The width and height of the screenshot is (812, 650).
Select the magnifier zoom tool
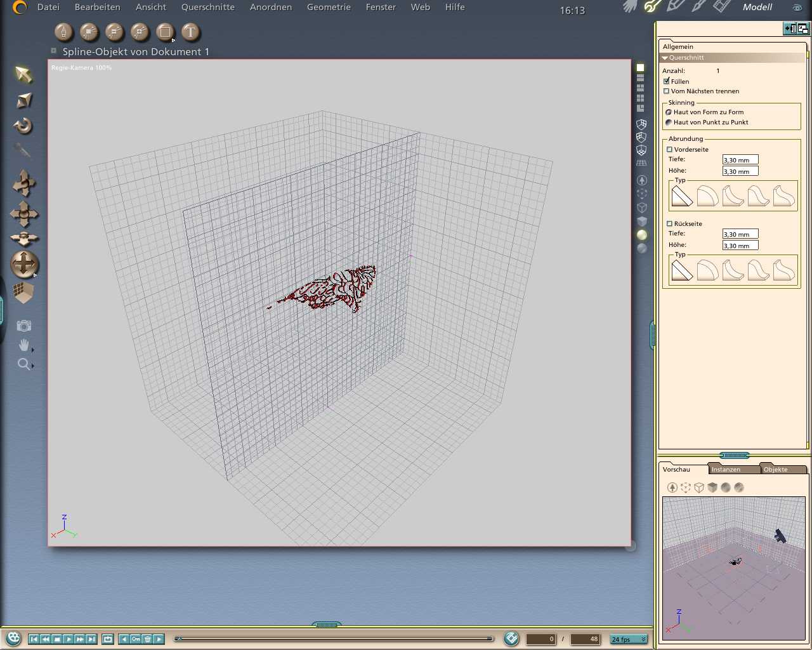(23, 364)
